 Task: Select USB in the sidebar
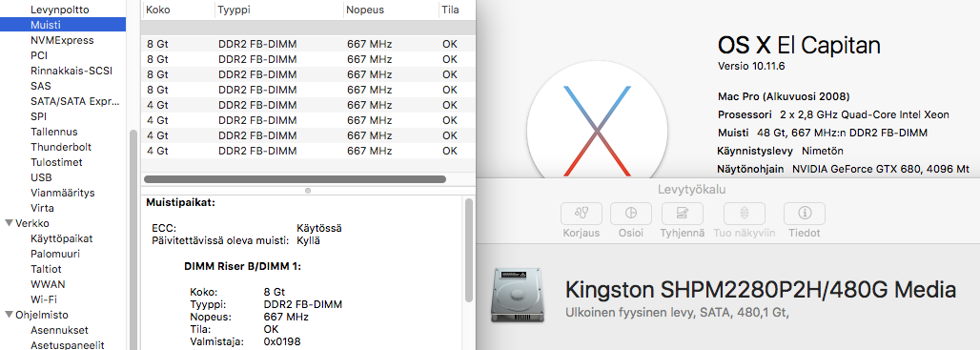point(41,177)
